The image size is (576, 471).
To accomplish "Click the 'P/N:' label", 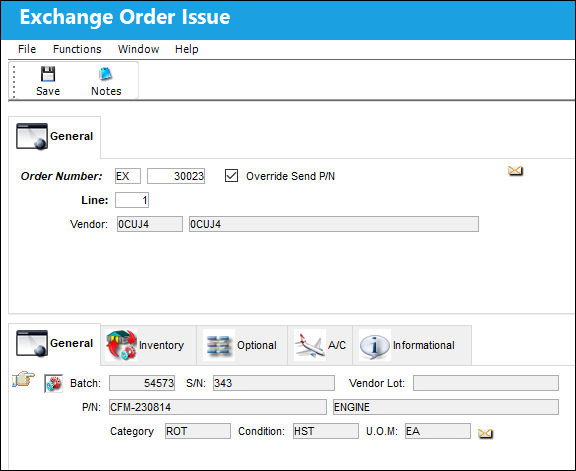I will tap(91, 407).
